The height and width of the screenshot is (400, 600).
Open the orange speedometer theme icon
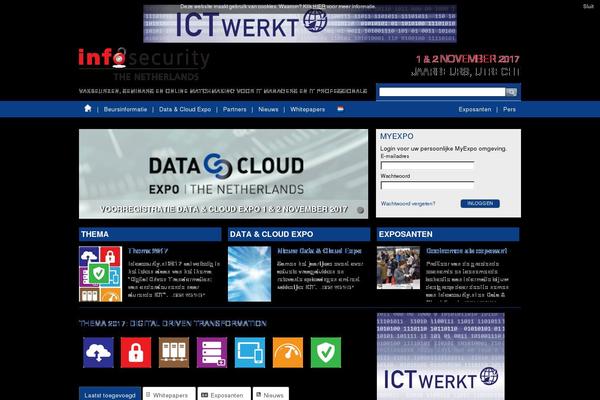288,353
